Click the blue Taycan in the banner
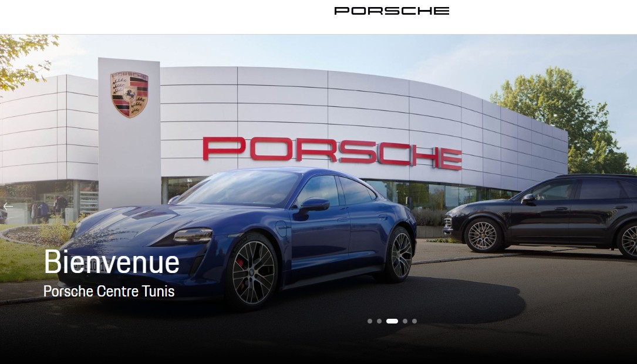The height and width of the screenshot is (364, 637). (240, 235)
